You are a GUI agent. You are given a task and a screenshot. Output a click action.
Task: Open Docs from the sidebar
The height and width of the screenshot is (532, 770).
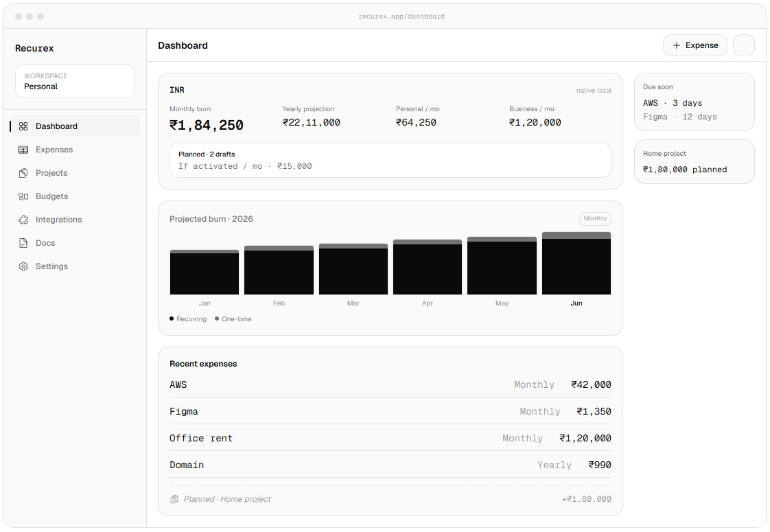75,243
